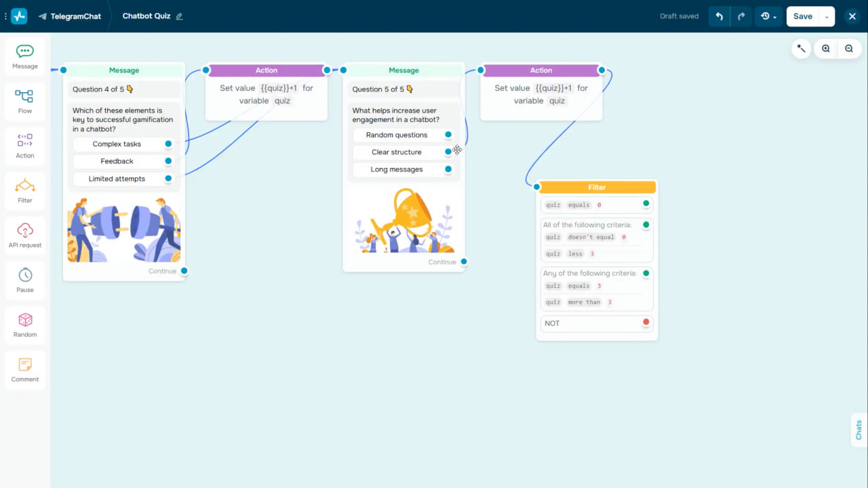
Task: Click Question 5 Continue connector dot
Action: (464, 262)
